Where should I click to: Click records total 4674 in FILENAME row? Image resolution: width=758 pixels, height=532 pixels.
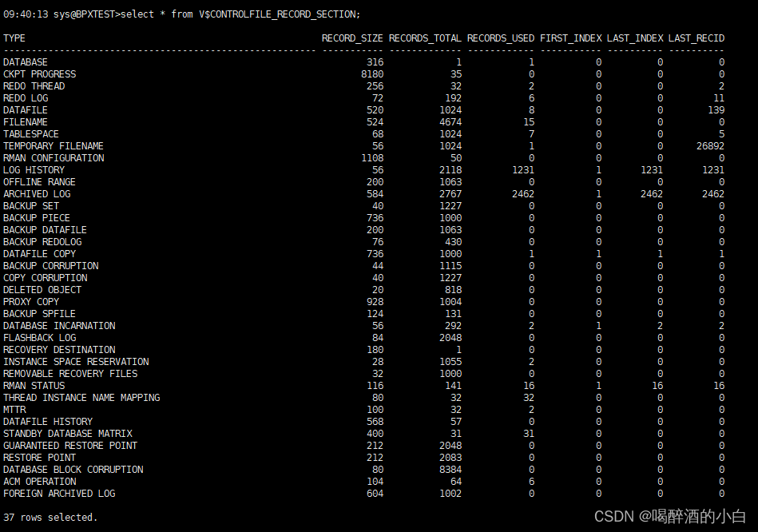click(450, 122)
